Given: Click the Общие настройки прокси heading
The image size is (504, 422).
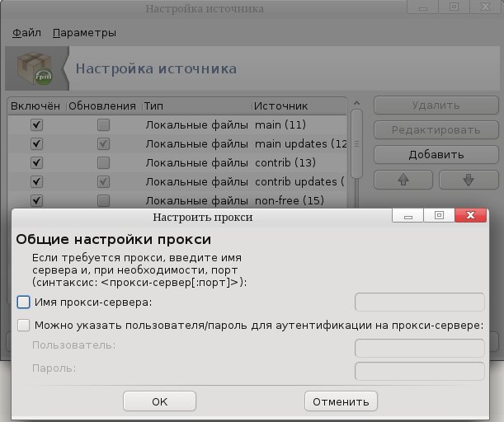Looking at the screenshot, I should [114, 239].
